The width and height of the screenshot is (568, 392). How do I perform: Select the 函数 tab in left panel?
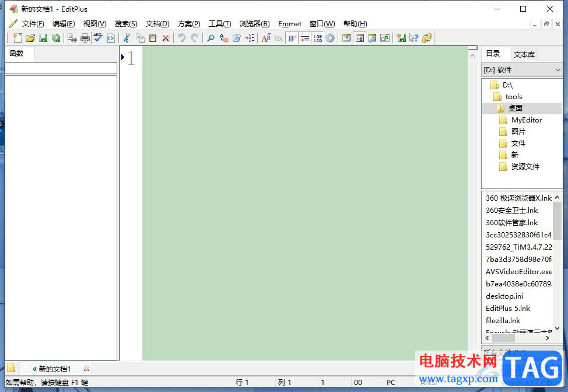click(17, 53)
